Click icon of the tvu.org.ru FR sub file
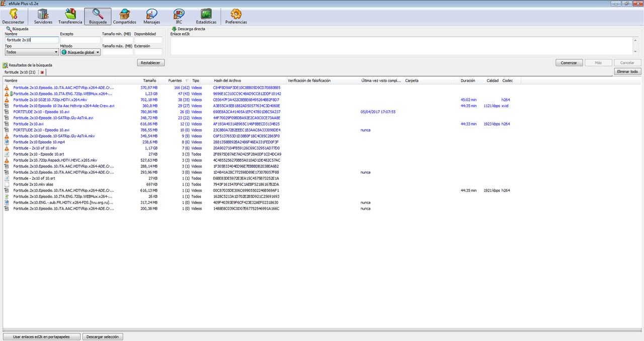644x341 pixels. pyautogui.click(x=7, y=202)
